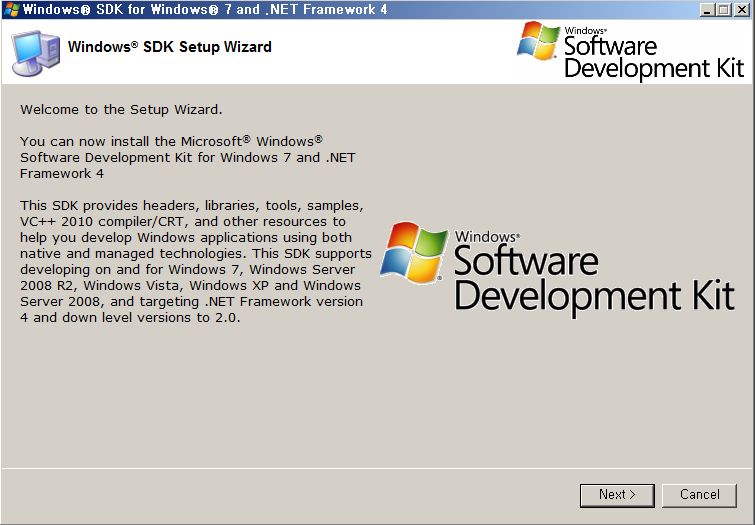Click the paragraph starting 'This SDK provides headers'
The height and width of the screenshot is (525, 755).
[196, 262]
